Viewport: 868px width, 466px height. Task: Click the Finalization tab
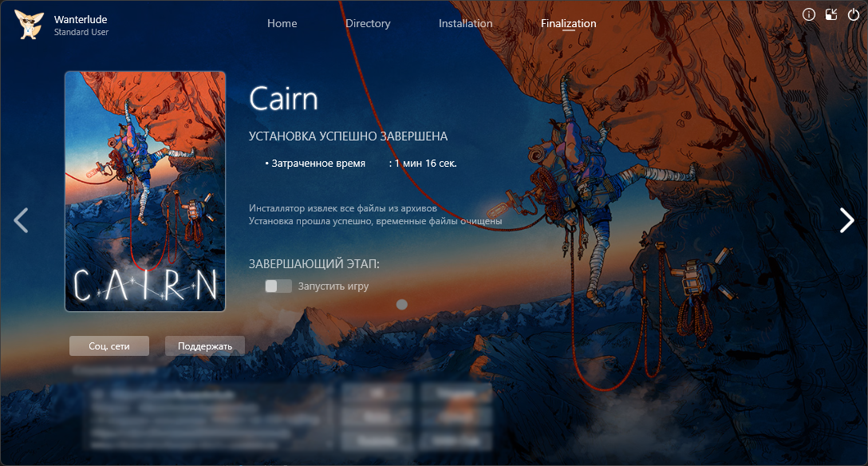pyautogui.click(x=568, y=23)
